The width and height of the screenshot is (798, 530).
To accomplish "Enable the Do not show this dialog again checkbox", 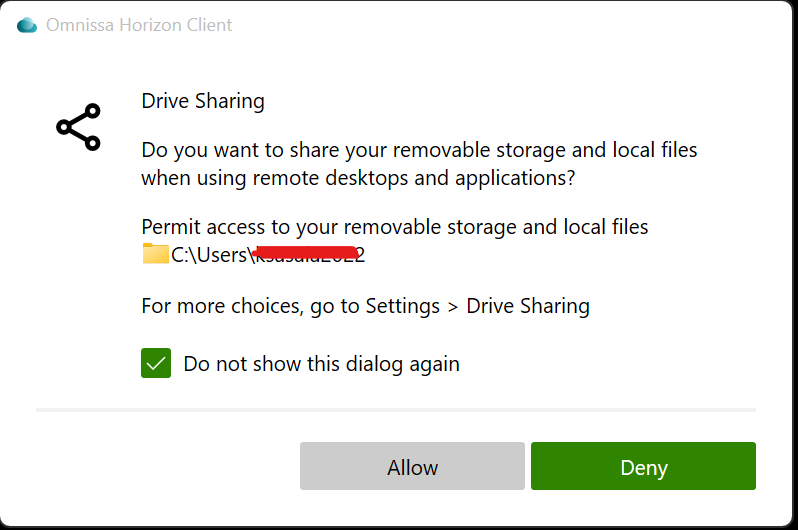I will [156, 363].
